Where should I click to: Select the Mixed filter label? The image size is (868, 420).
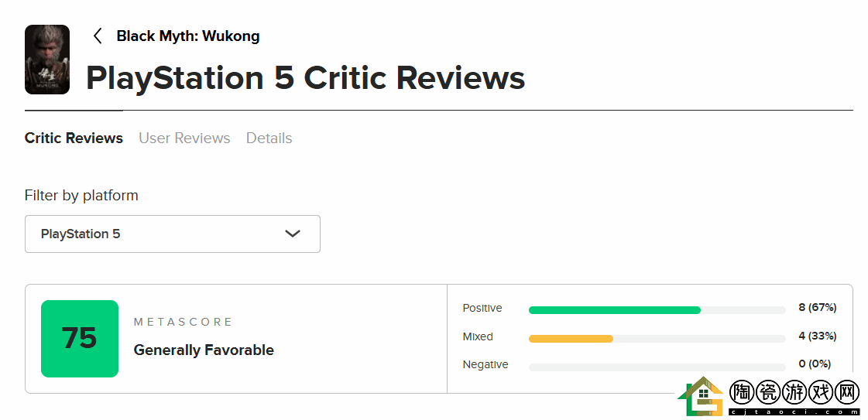pos(478,336)
